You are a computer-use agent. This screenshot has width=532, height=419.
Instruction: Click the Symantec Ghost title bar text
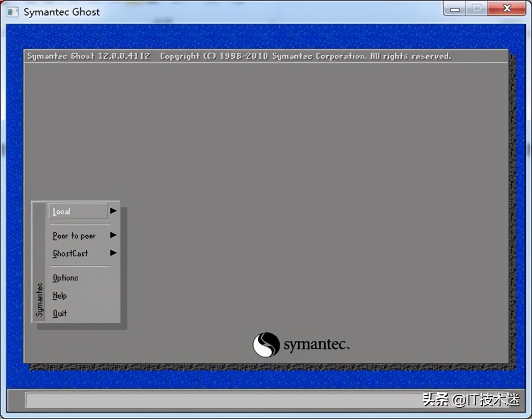pyautogui.click(x=61, y=12)
